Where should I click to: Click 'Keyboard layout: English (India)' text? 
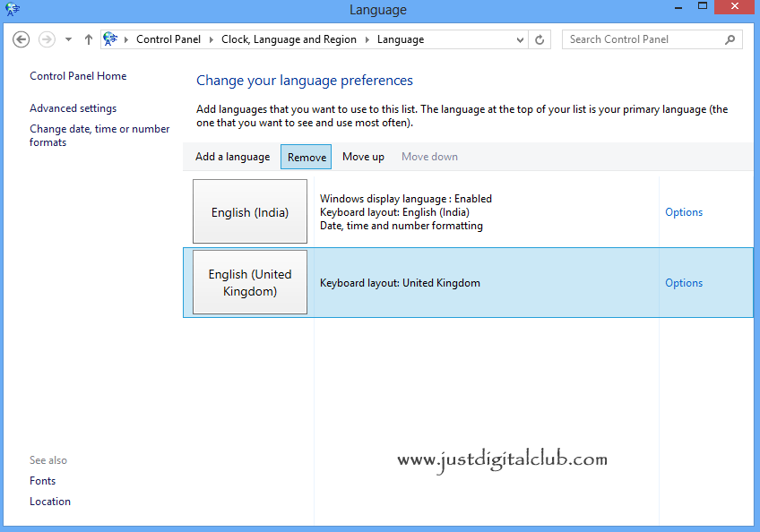pyautogui.click(x=394, y=212)
